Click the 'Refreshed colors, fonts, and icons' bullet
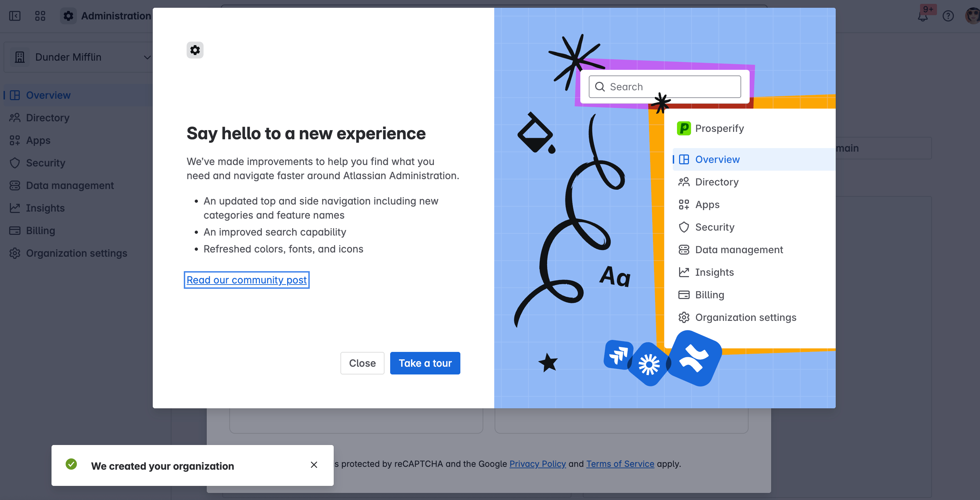Image resolution: width=980 pixels, height=500 pixels. (283, 249)
